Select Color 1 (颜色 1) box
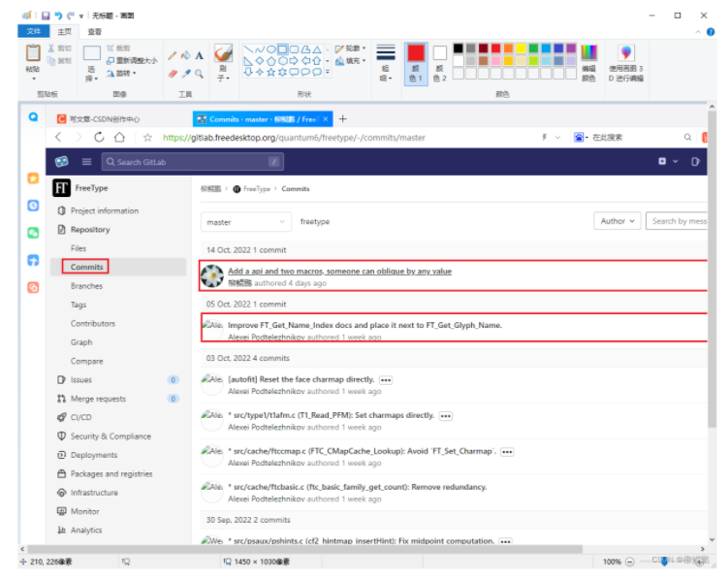728x580 pixels. (416, 63)
